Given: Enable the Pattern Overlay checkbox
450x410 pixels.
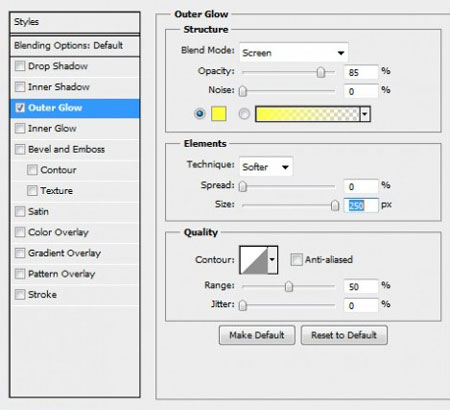Looking at the screenshot, I should tap(20, 274).
